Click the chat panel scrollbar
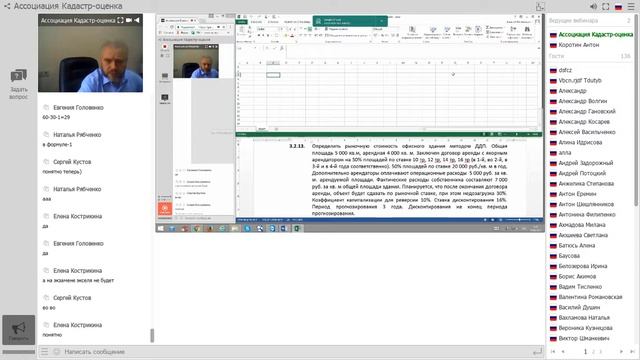 (x=152, y=335)
